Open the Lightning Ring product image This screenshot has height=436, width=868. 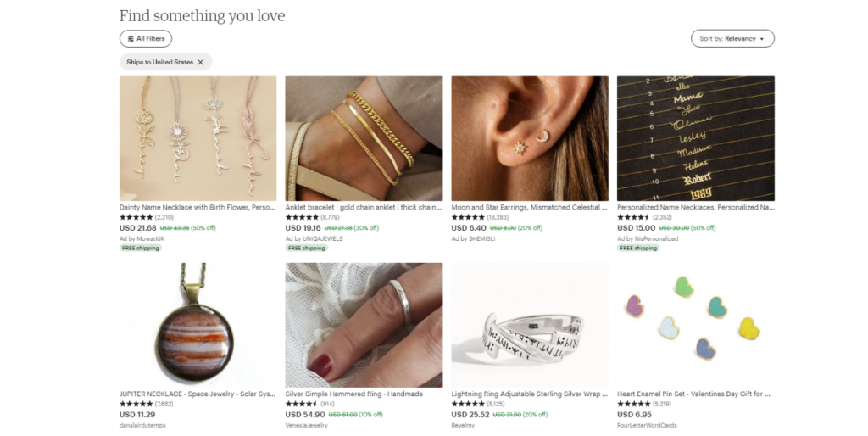(x=530, y=325)
